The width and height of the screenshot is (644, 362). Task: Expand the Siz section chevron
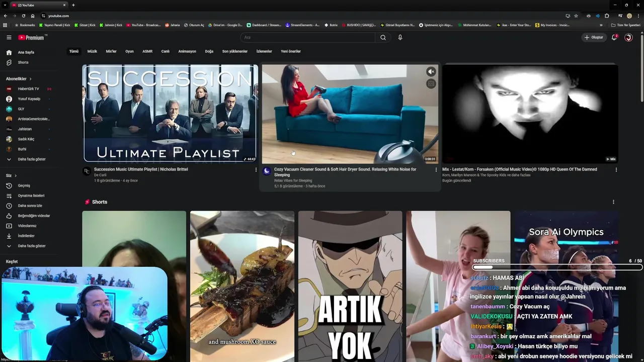coord(16,175)
